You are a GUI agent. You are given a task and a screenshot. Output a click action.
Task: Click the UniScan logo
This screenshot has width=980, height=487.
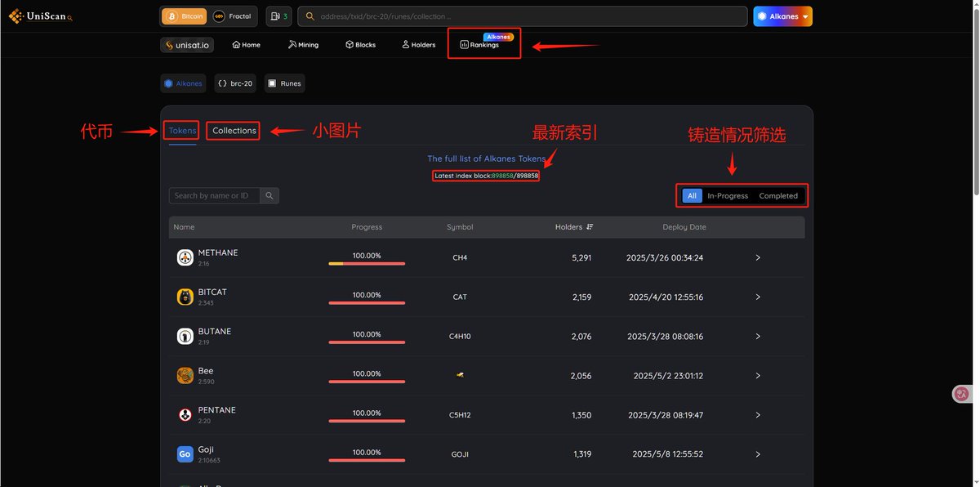pos(40,16)
